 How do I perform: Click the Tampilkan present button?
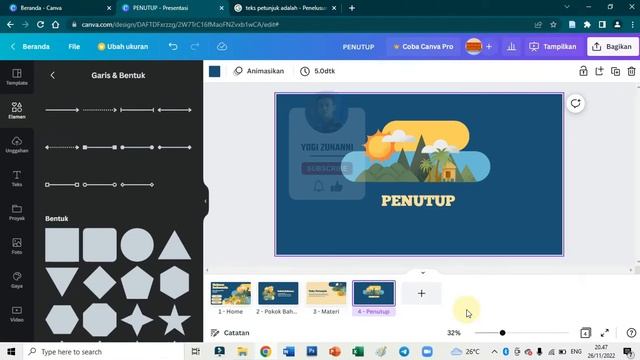552,47
